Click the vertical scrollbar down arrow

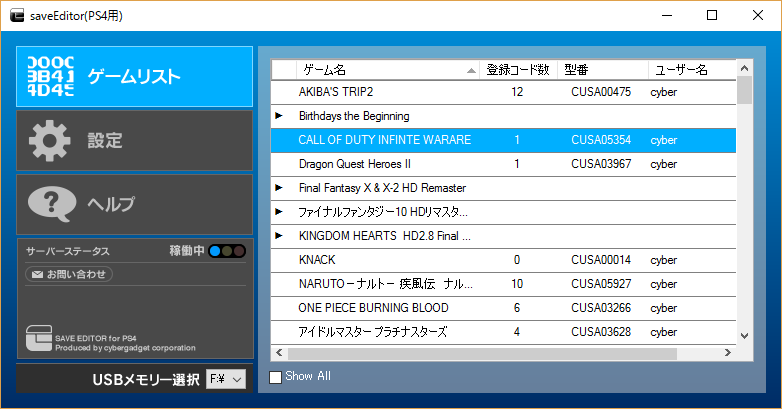pyautogui.click(x=744, y=336)
